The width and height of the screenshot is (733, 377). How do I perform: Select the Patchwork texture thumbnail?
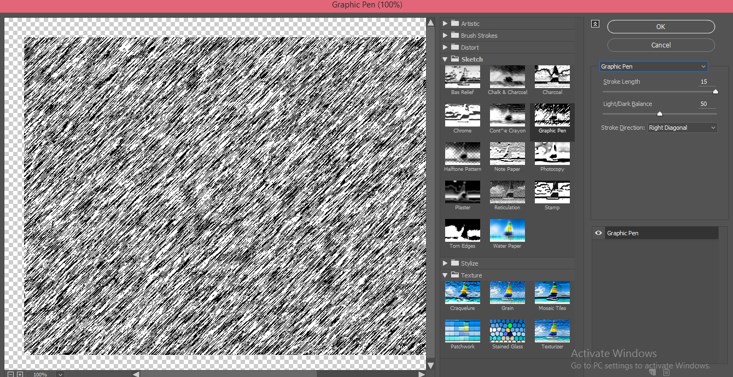(462, 331)
